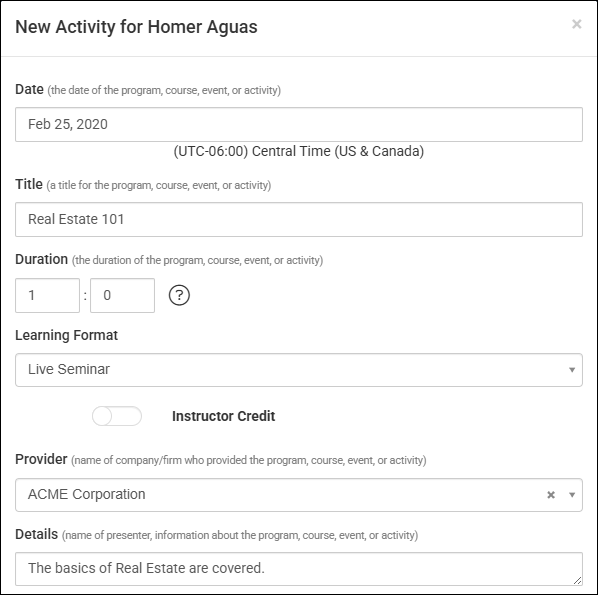Expand the Learning Format dropdown arrow
Image resolution: width=598 pixels, height=595 pixels.
572,370
